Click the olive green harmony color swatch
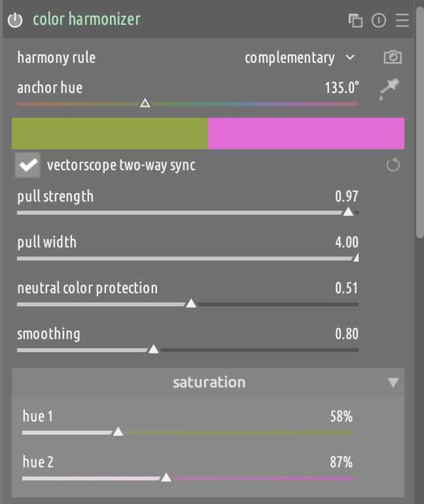 (109, 134)
